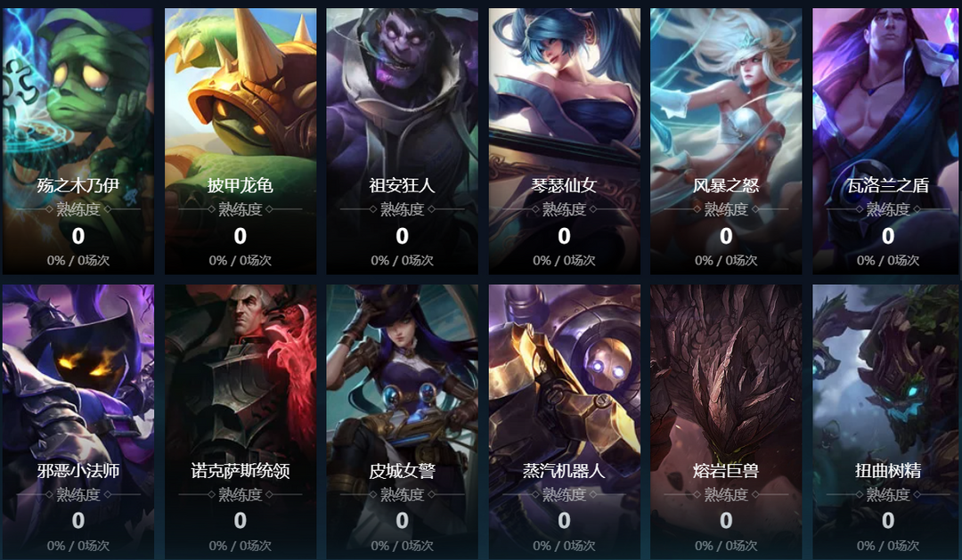The image size is (962, 560).
Task: Choose the 琴瑟仙女 champion card
Action: click(x=565, y=141)
